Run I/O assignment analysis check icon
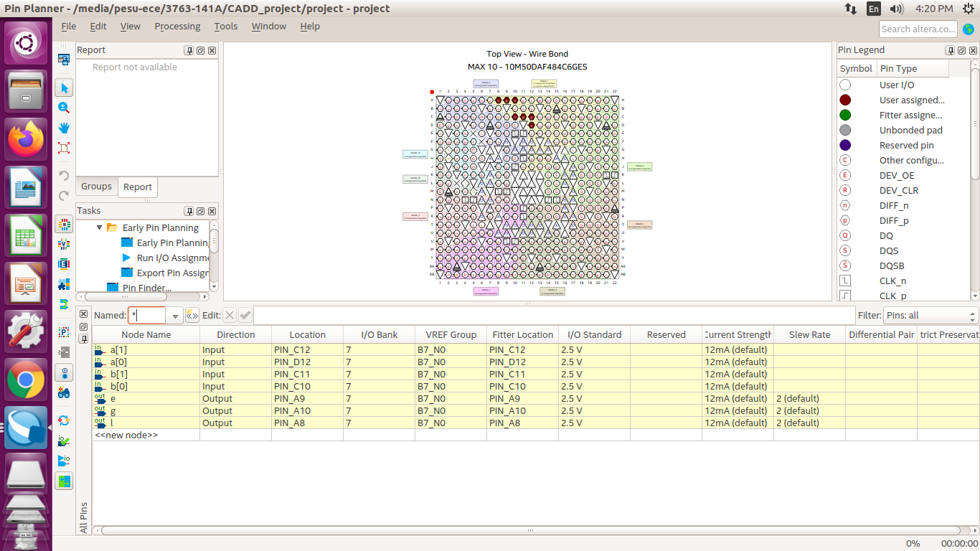The image size is (980, 551). 64,441
